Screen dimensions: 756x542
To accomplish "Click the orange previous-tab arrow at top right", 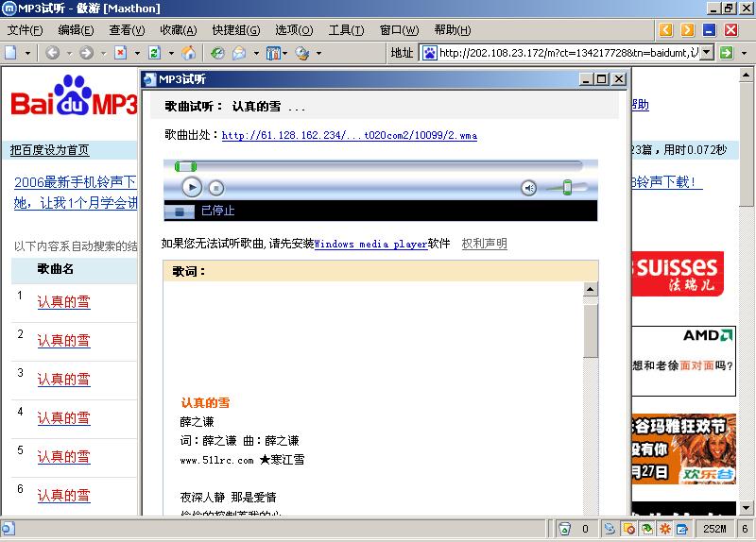I will point(666,30).
